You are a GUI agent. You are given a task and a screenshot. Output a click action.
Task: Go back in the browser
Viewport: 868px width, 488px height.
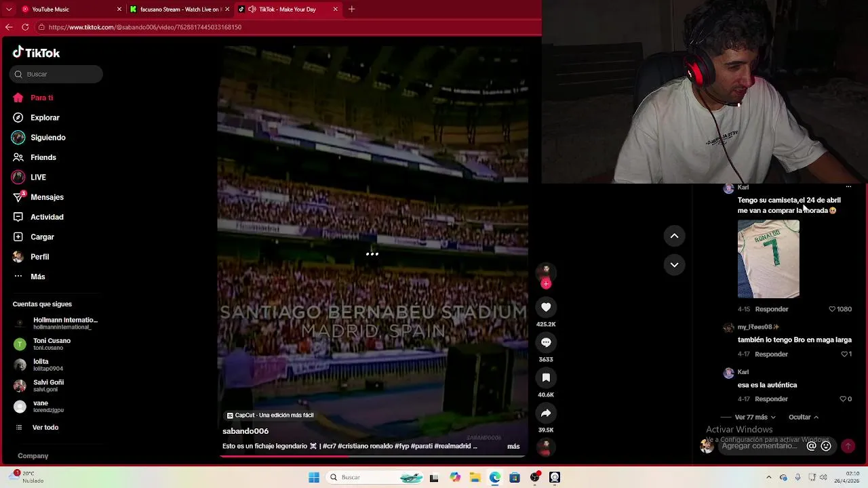pos(9,27)
